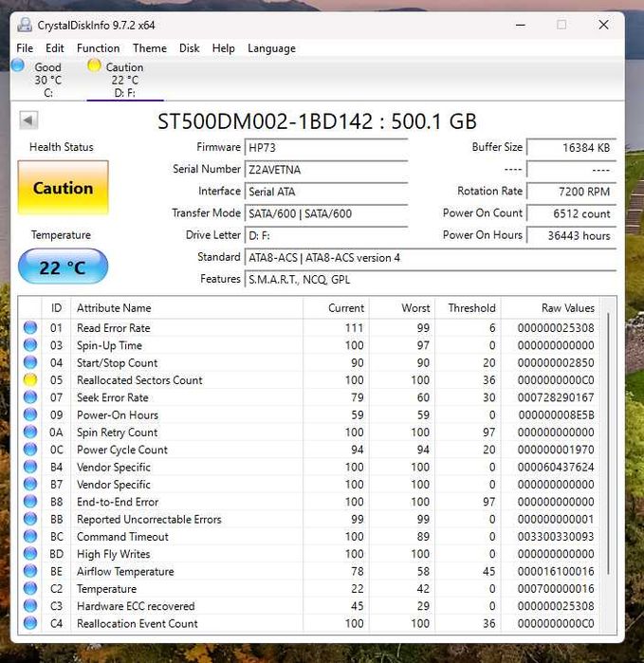
Task: Click raw value 003300330093
Action: pyautogui.click(x=556, y=536)
